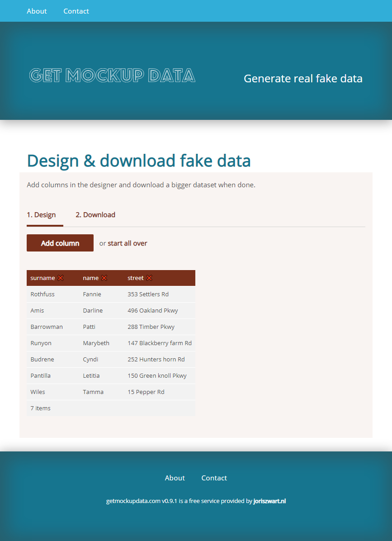Click the Cyndi name cell
Viewport: 392px width, 541px height.
(x=101, y=359)
